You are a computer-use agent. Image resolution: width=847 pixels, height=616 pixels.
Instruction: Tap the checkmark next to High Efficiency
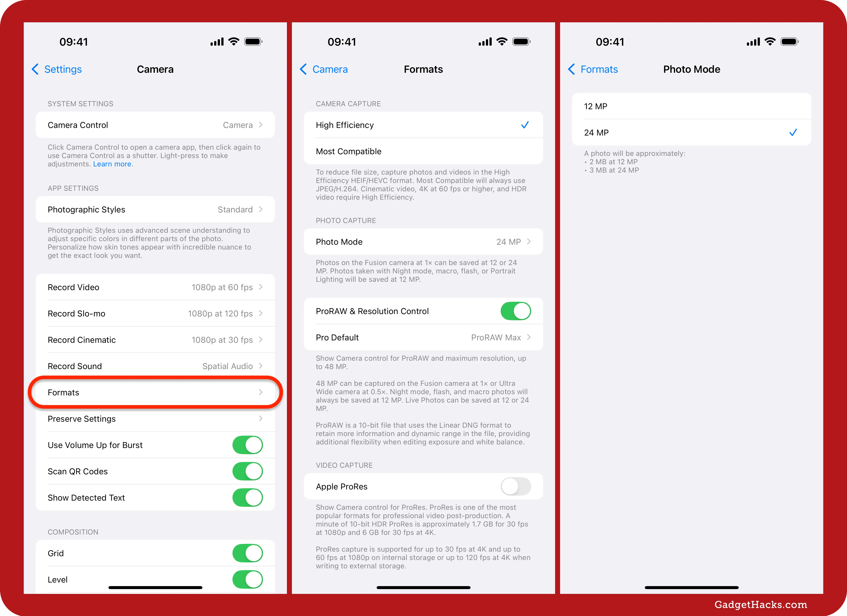click(x=526, y=124)
